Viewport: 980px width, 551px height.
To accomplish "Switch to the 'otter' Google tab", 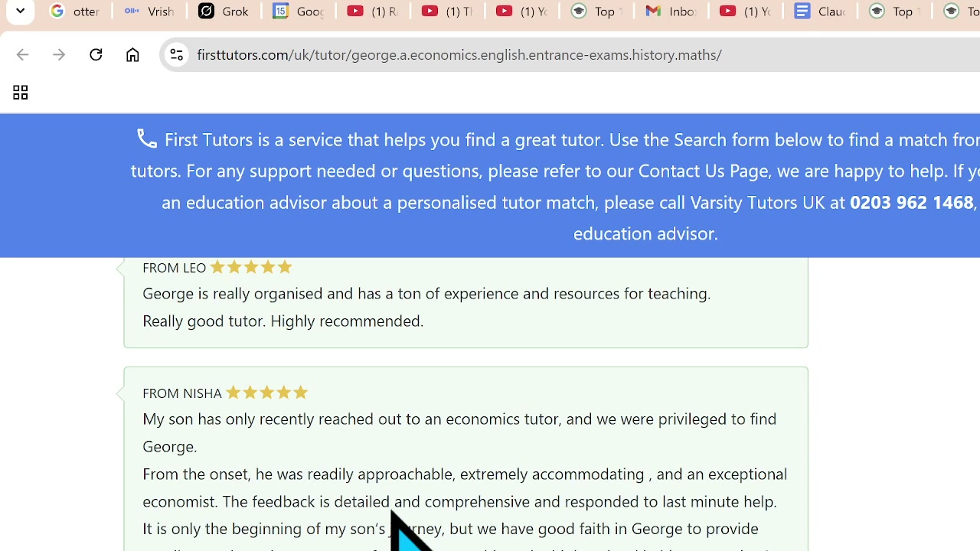I will coord(75,11).
